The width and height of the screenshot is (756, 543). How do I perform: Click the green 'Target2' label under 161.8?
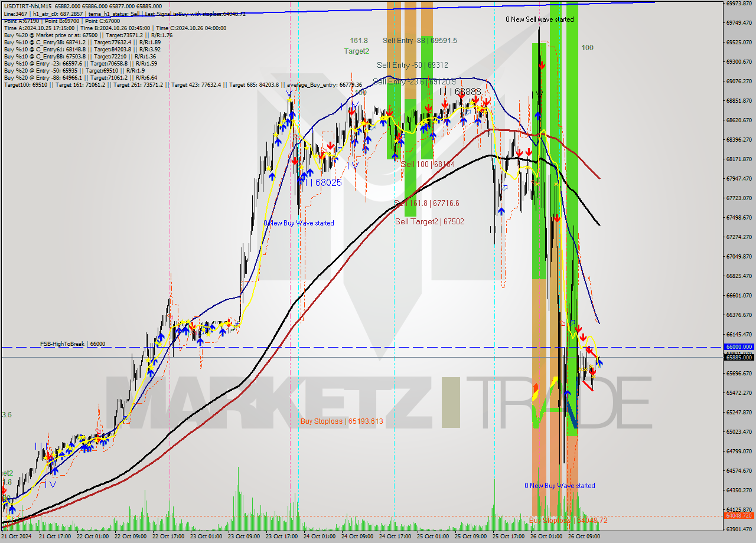pyautogui.click(x=357, y=51)
